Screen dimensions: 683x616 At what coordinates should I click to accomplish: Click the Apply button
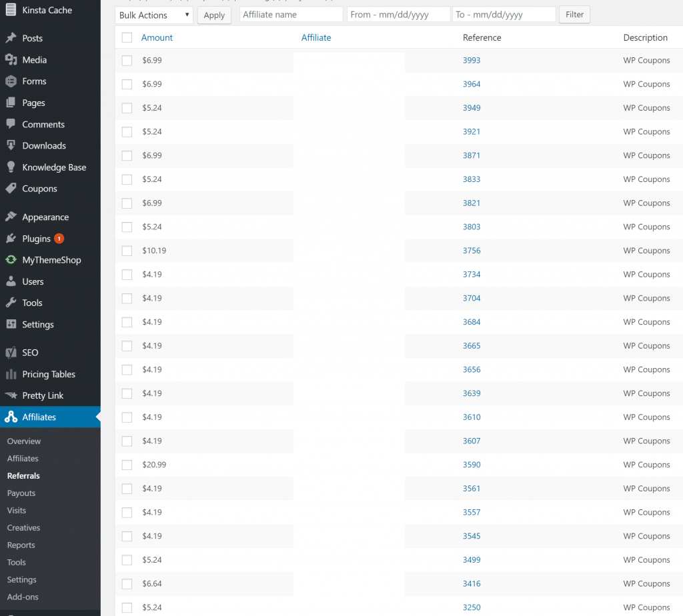click(x=213, y=14)
